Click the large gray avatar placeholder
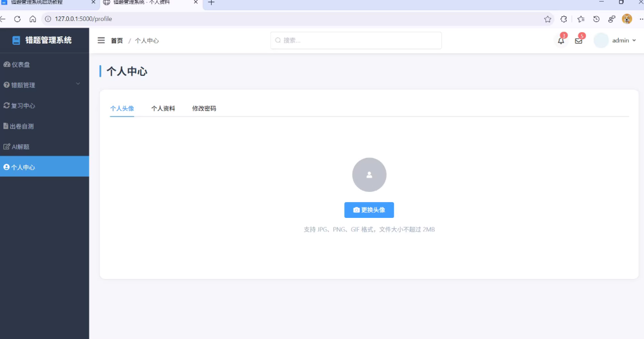Image resolution: width=644 pixels, height=339 pixels. click(369, 175)
